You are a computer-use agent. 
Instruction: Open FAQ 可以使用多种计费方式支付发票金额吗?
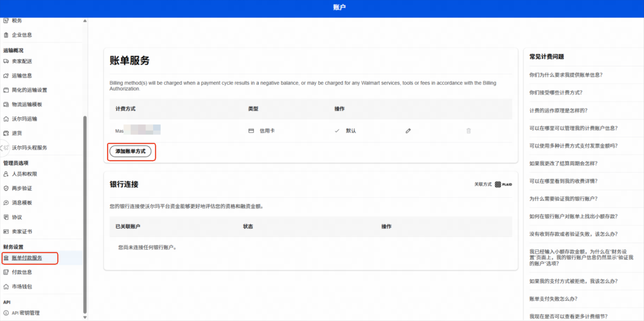(x=573, y=146)
